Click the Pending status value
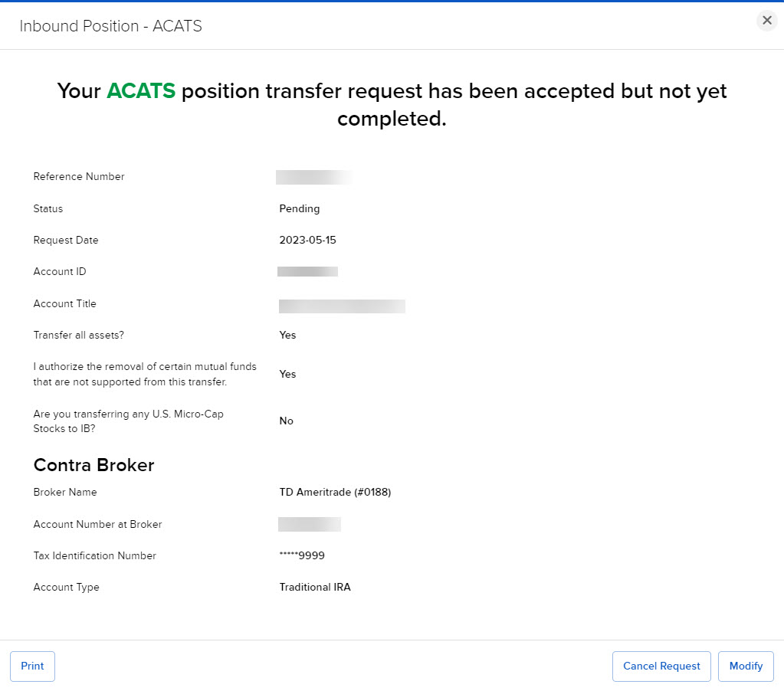Viewport: 784px width, 691px height. point(300,208)
